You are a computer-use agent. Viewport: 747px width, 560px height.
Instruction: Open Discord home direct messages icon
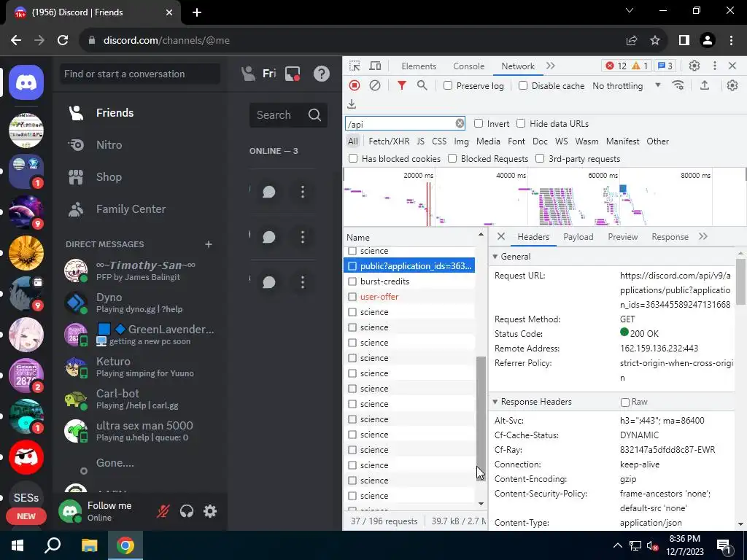click(26, 82)
